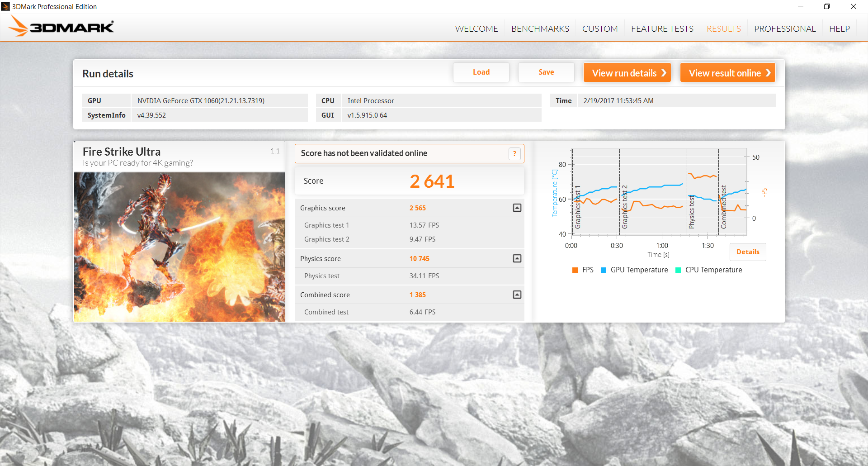The image size is (868, 466).
Task: Click View run details button
Action: point(627,72)
